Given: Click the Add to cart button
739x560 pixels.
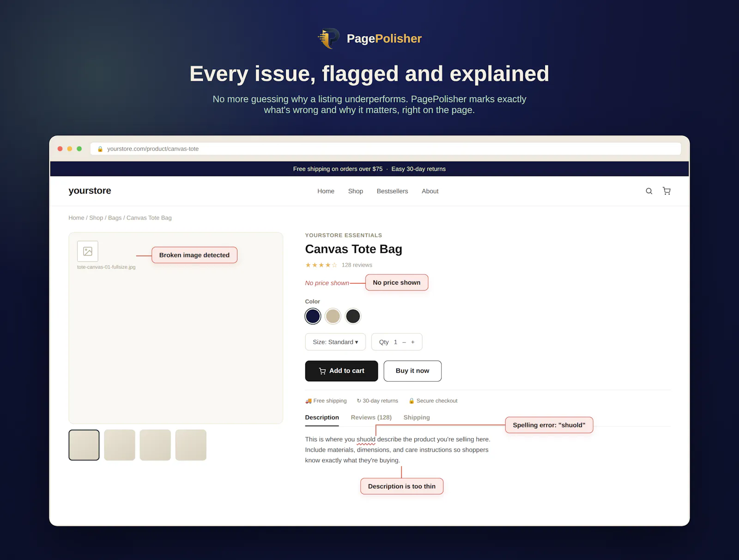Looking at the screenshot, I should click(x=341, y=371).
